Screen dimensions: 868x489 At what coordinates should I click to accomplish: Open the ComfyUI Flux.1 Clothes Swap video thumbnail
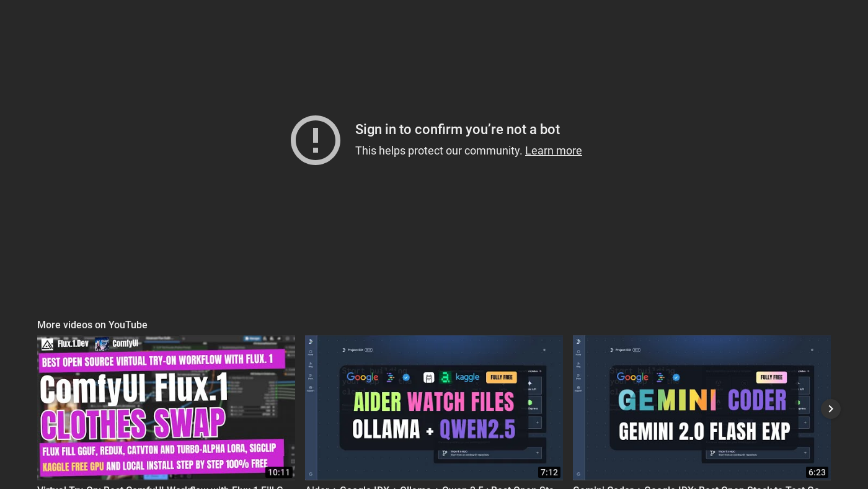coord(166,408)
